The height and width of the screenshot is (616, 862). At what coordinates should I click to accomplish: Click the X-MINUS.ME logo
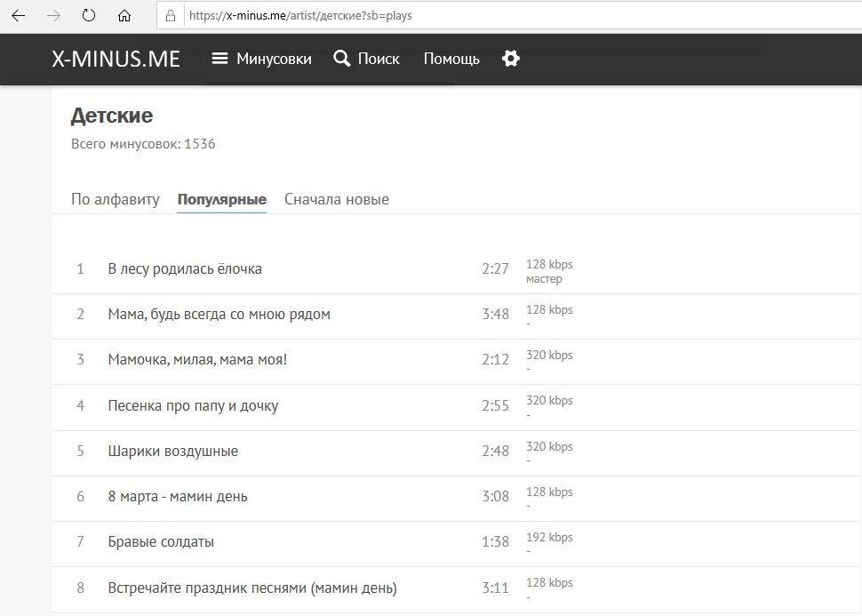tap(116, 59)
